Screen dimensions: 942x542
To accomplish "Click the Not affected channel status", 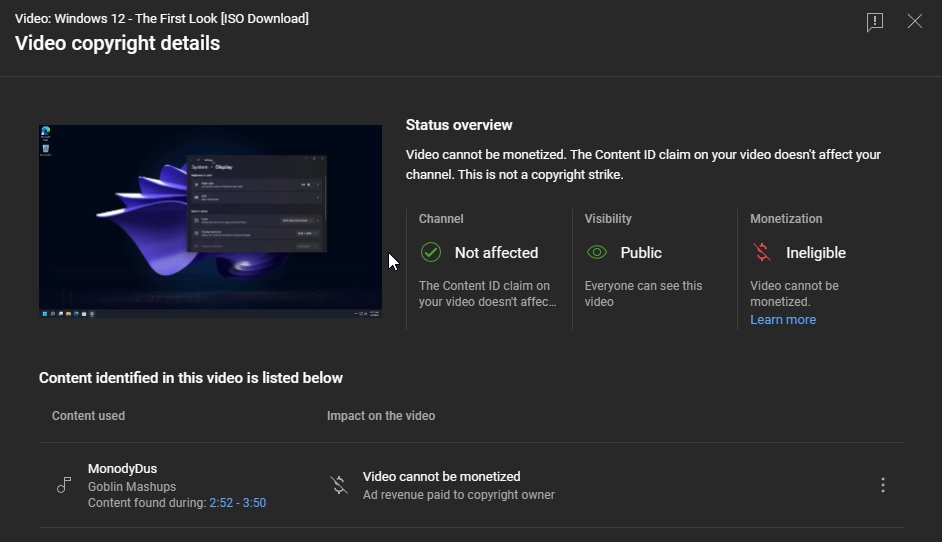I will pos(496,253).
